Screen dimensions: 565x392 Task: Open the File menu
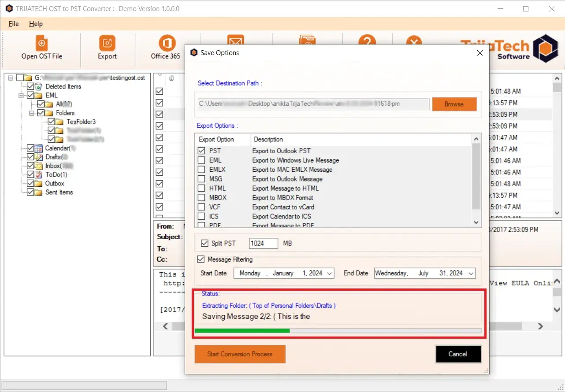pos(14,24)
